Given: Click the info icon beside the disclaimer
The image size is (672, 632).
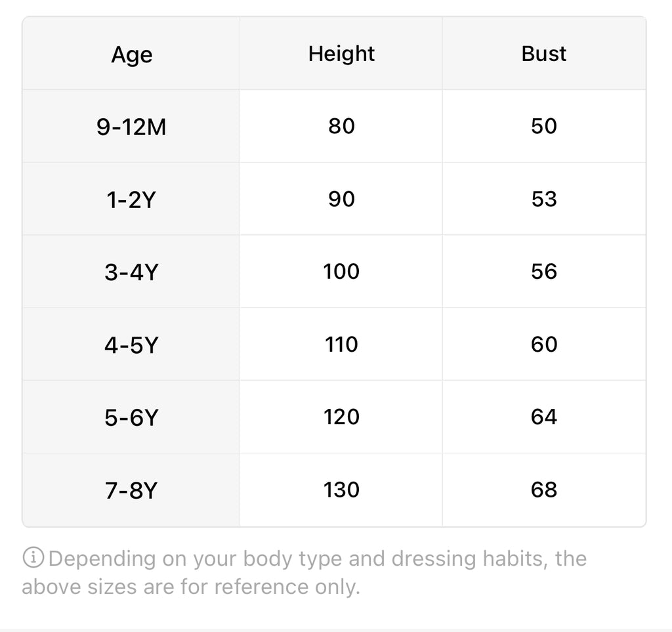Looking at the screenshot, I should 33,558.
